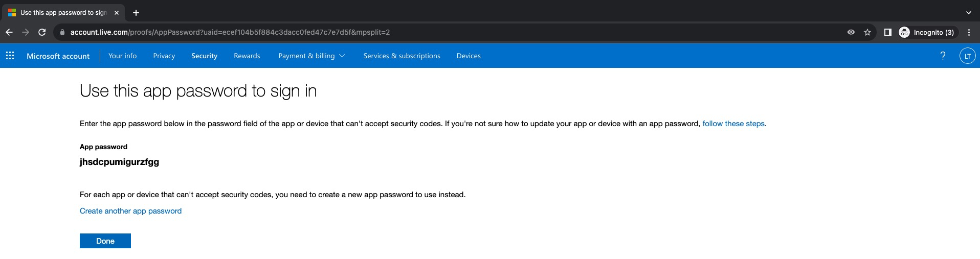980x259 pixels.
Task: Open the help question mark icon
Action: [943, 56]
